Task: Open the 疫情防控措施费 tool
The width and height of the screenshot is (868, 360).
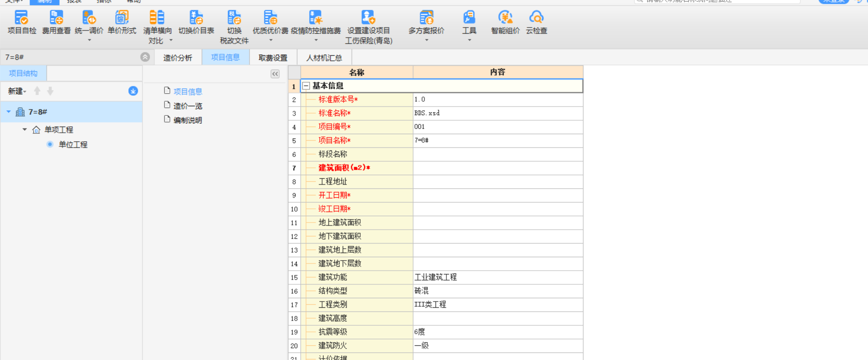Action: (x=316, y=22)
